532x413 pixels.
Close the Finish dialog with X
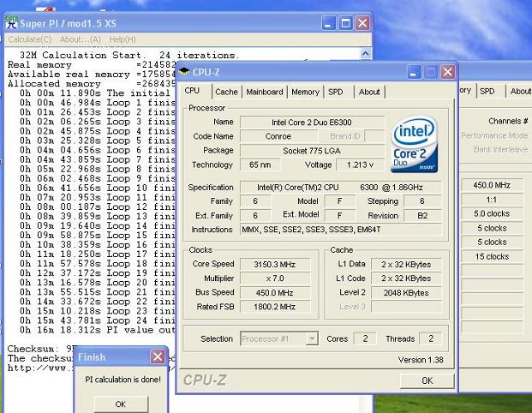pos(158,356)
